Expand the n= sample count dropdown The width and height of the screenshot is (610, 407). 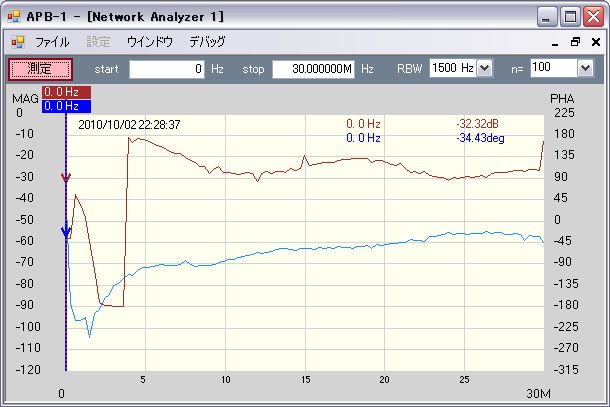tap(585, 68)
